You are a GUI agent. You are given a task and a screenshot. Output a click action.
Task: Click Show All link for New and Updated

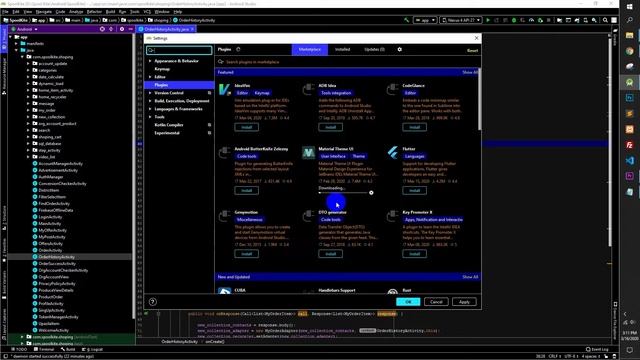click(470, 277)
